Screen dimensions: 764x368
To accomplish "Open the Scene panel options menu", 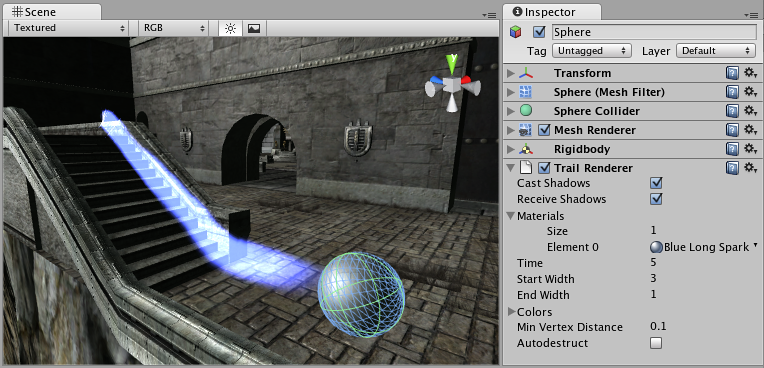I will tap(489, 15).
